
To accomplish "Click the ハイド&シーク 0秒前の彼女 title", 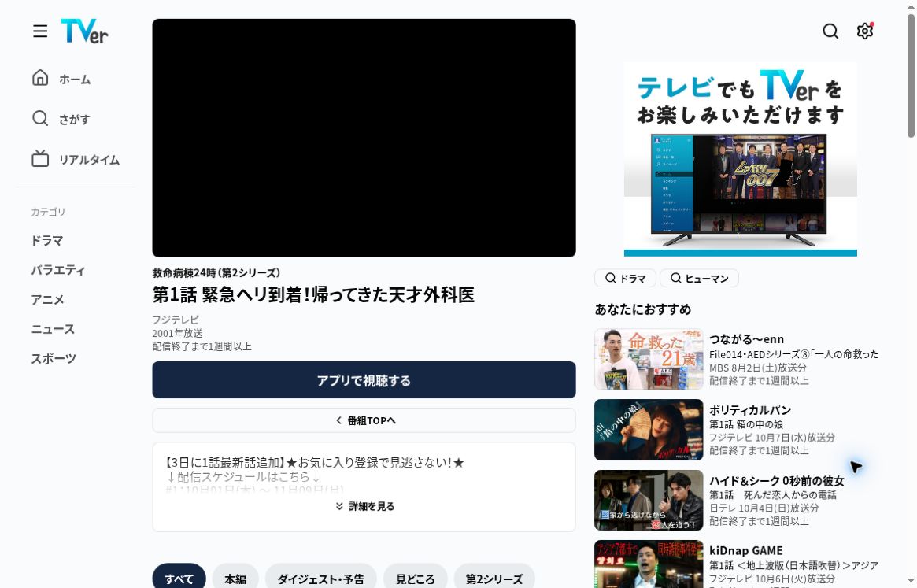I will point(777,481).
